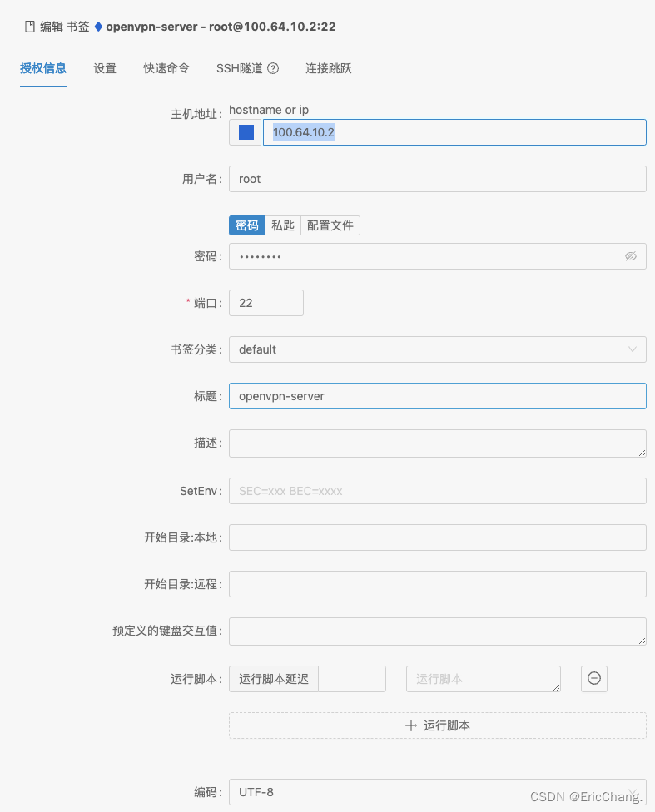This screenshot has width=655, height=812.
Task: Click the SSH tunnel help question-mark icon
Action: [273, 68]
